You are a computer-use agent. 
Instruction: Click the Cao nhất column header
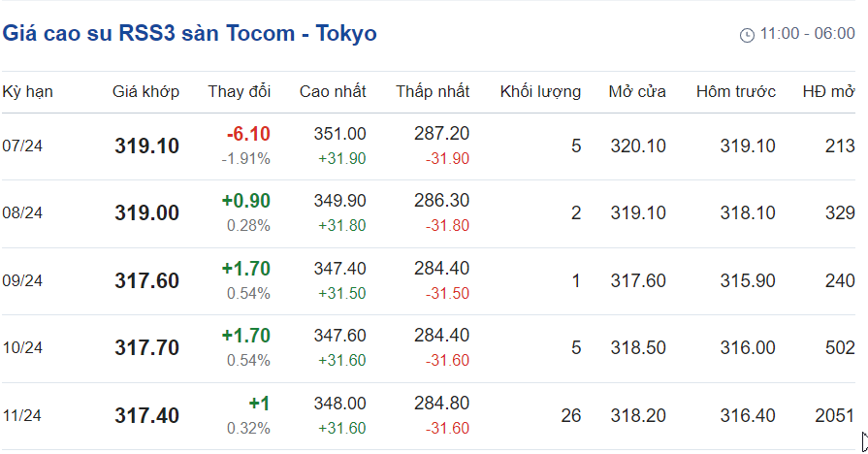pos(333,92)
